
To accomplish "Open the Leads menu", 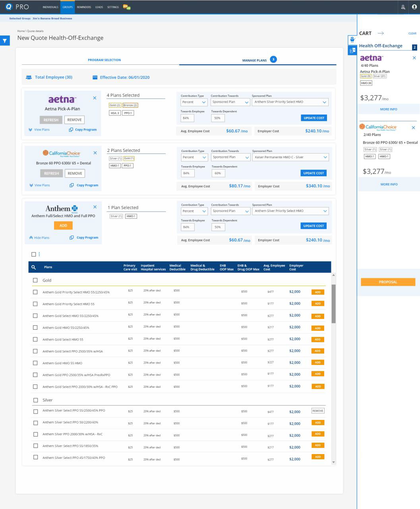I will pos(99,7).
